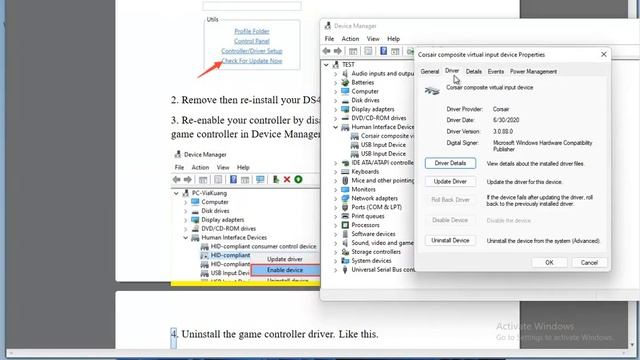Viewport: 640px width, 360px height.
Task: Click the PC-ViaKuang node in document picture
Action: click(209, 193)
